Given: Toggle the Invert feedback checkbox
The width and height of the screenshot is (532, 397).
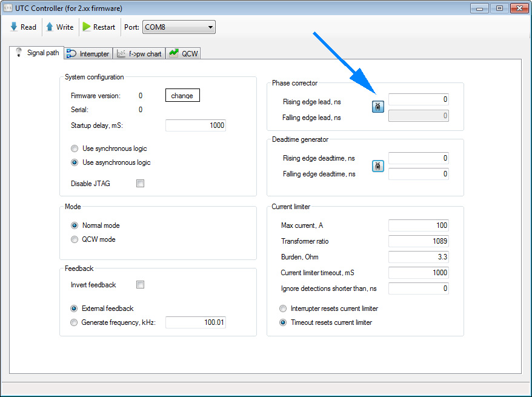Looking at the screenshot, I should (140, 285).
